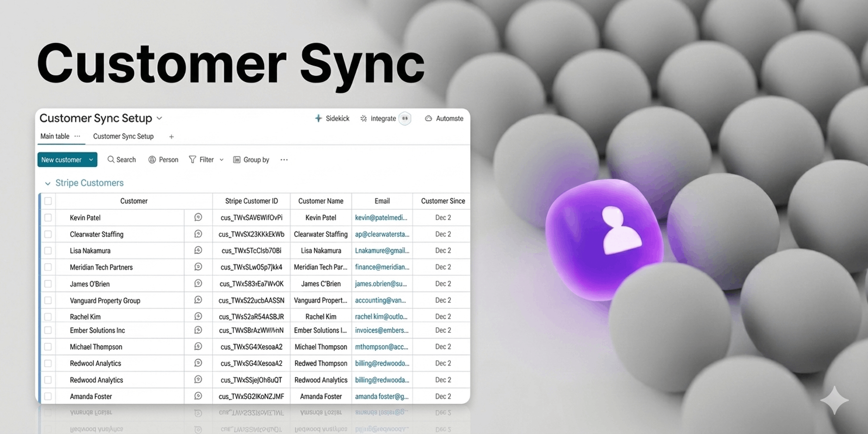
Task: Open the Person filter icon
Action: point(152,160)
